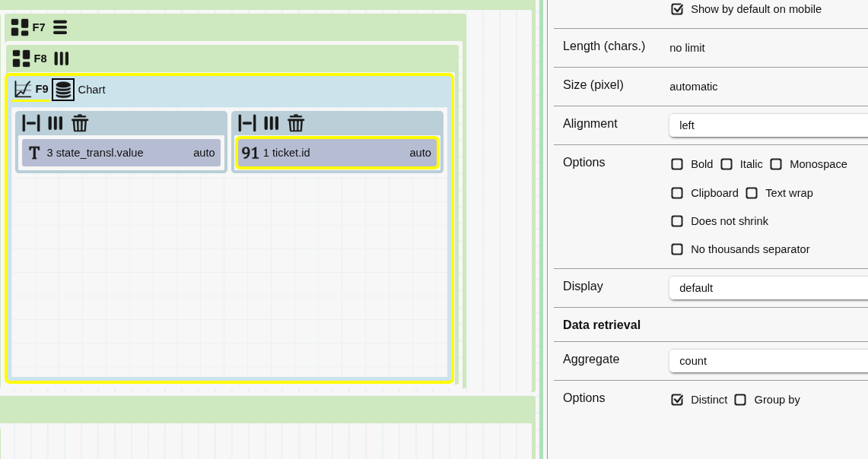868x459 pixels.
Task: Open the Alignment dropdown set to left
Action: tap(768, 125)
